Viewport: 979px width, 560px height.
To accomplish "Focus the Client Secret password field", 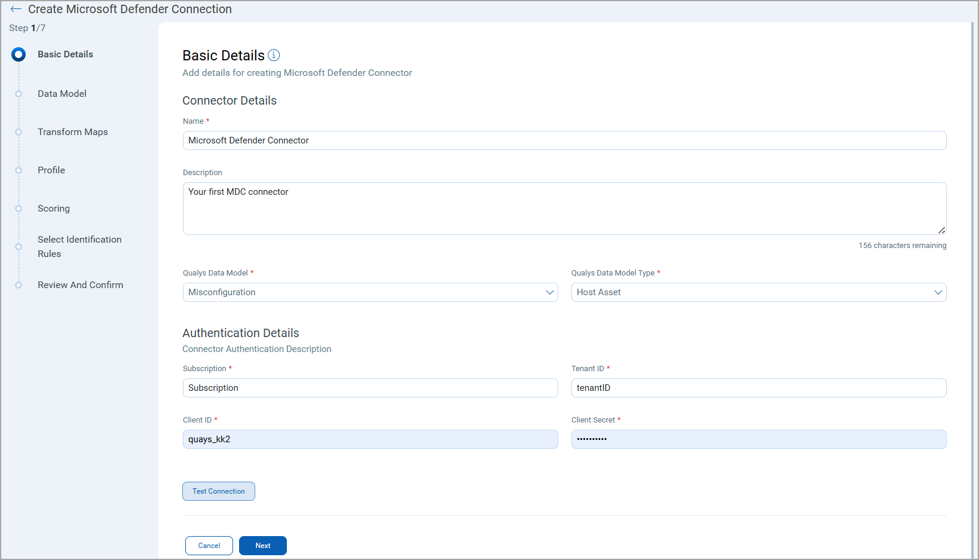I will click(758, 439).
